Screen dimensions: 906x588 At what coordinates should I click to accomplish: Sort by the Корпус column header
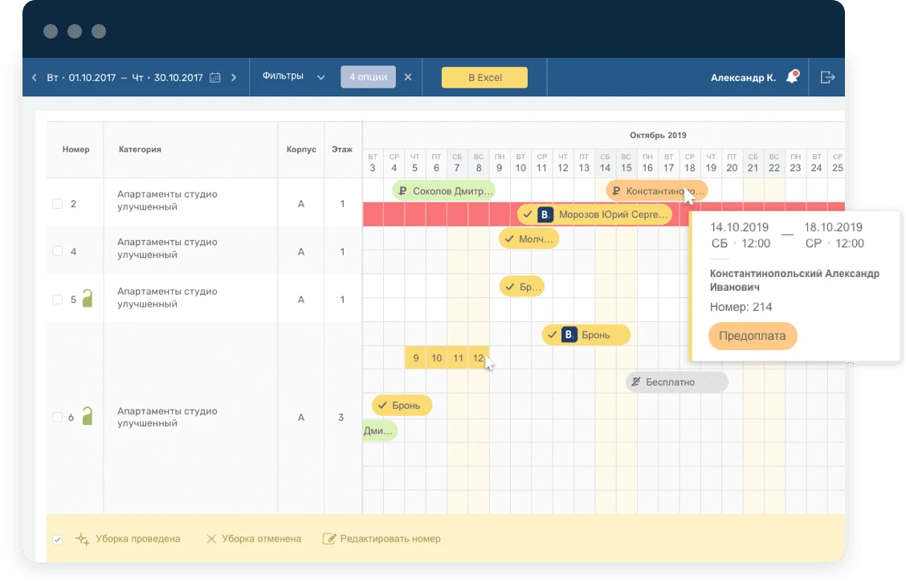tap(301, 149)
